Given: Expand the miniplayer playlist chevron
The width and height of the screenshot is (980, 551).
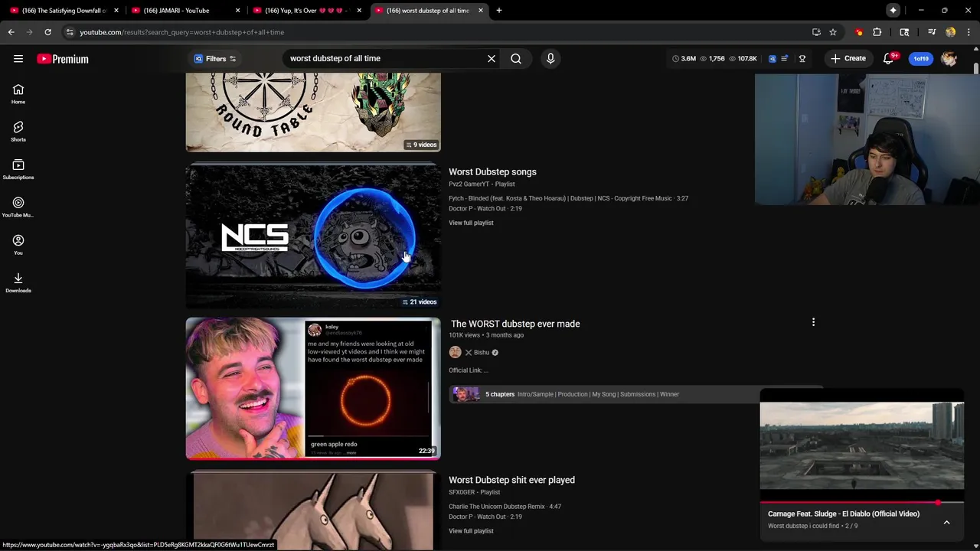Looking at the screenshot, I should pos(946,522).
